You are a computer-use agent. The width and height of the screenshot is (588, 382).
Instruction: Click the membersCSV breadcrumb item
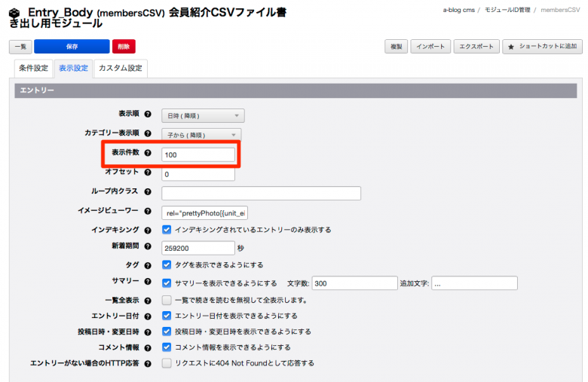click(x=560, y=10)
